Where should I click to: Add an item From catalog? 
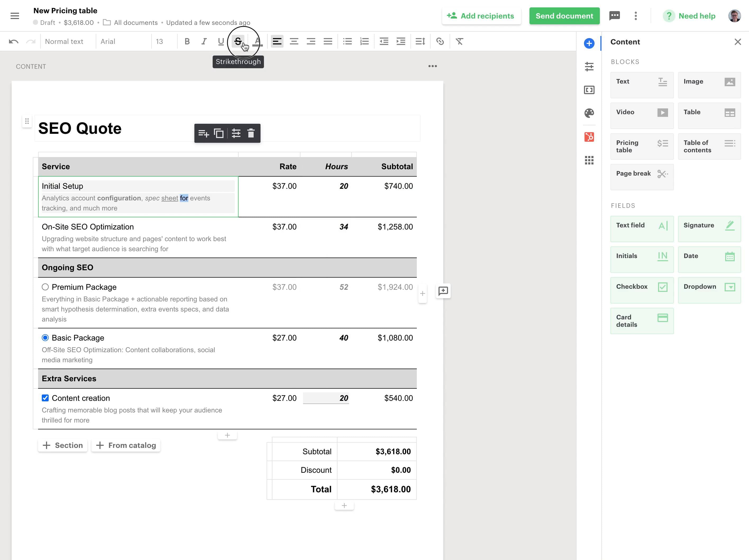(126, 446)
